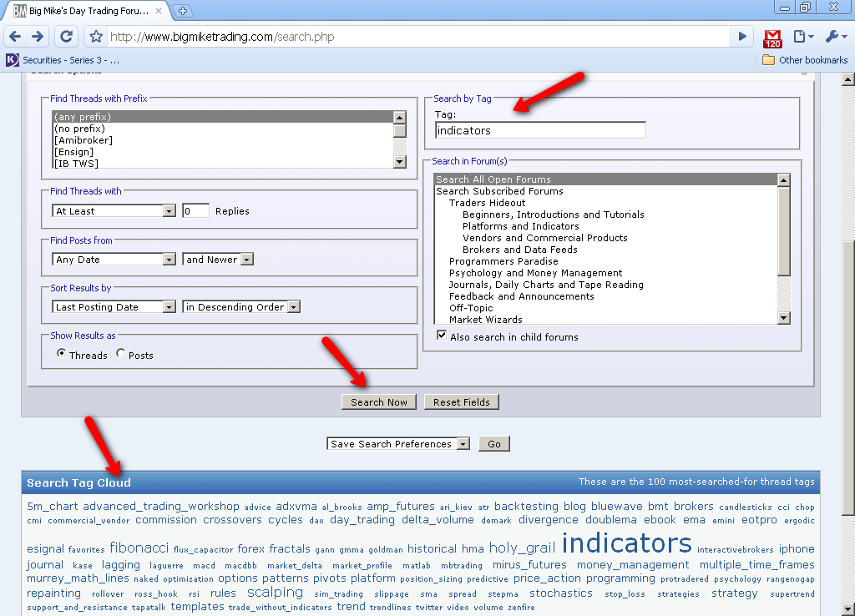Focus the Tag text field
This screenshot has height=616, width=855.
pos(540,130)
